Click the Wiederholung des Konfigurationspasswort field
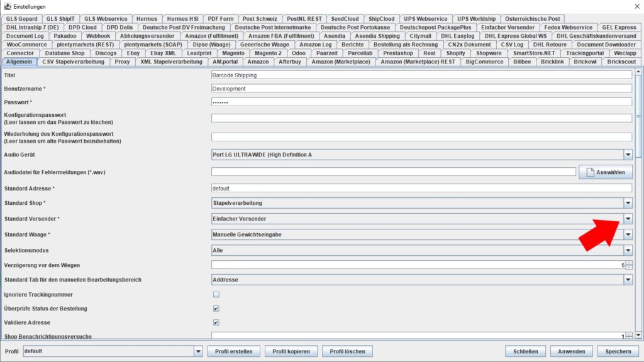 click(421, 137)
